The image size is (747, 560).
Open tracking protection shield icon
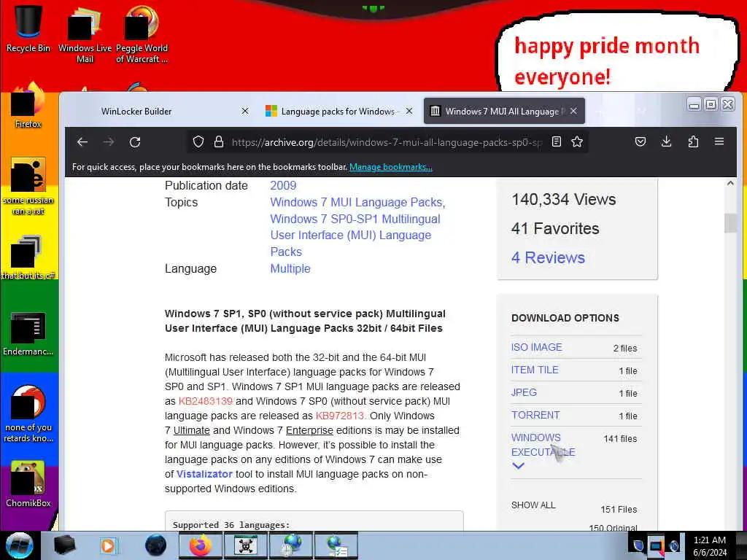tap(198, 142)
